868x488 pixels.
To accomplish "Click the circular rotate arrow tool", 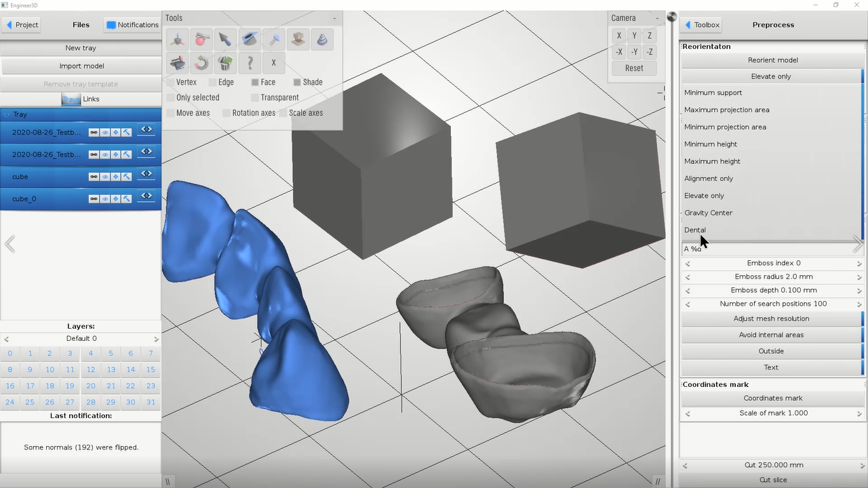I will coord(201,63).
